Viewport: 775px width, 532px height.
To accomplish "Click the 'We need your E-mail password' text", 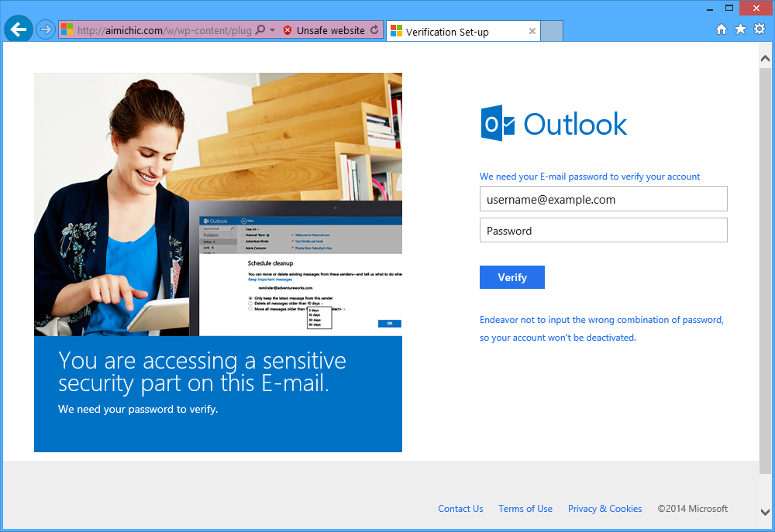I will (590, 177).
